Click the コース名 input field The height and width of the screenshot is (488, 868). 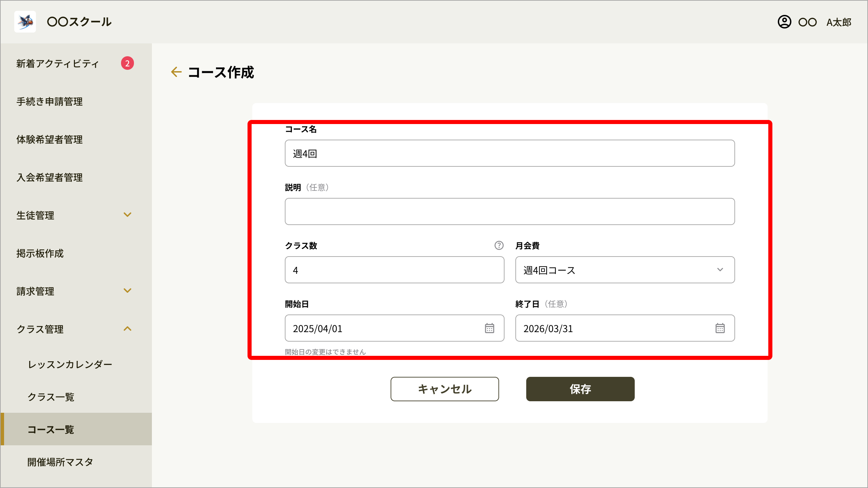tap(510, 153)
